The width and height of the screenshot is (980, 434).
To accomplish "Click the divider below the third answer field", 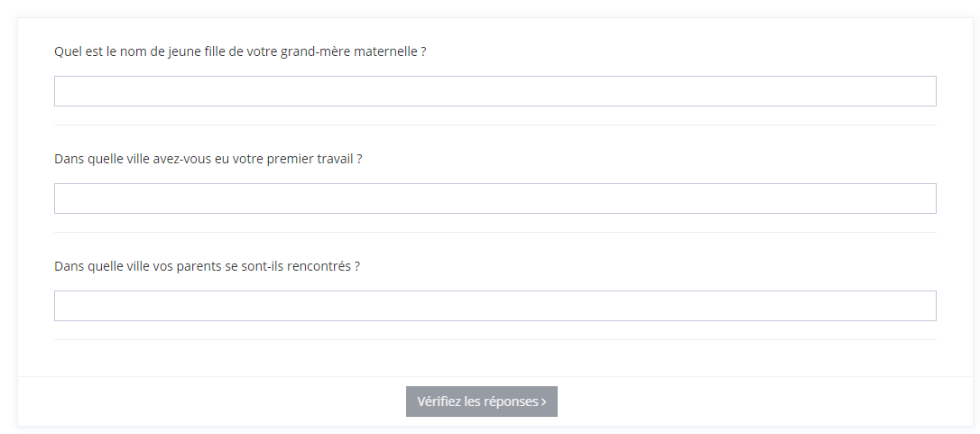I will pos(495,339).
